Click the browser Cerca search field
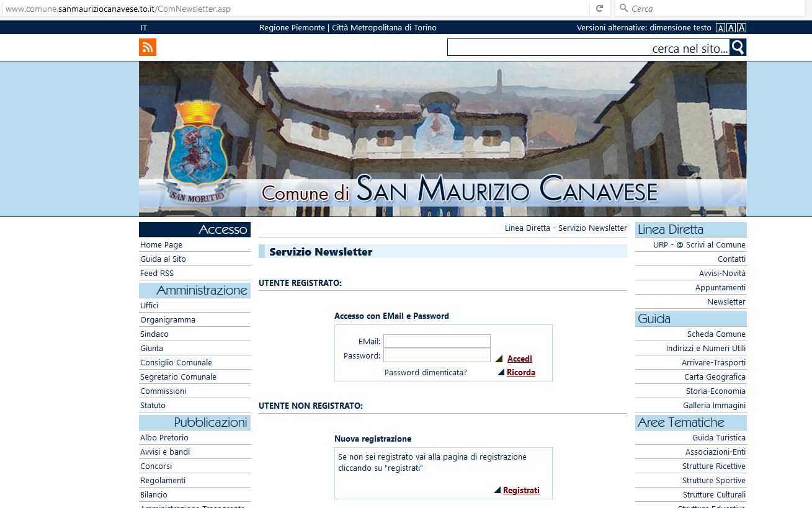Image resolution: width=812 pixels, height=508 pixels. [713, 9]
